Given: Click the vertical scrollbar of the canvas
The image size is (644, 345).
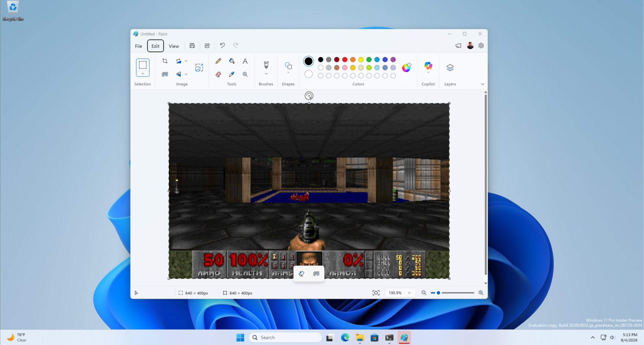Looking at the screenshot, I should pyautogui.click(x=486, y=185).
